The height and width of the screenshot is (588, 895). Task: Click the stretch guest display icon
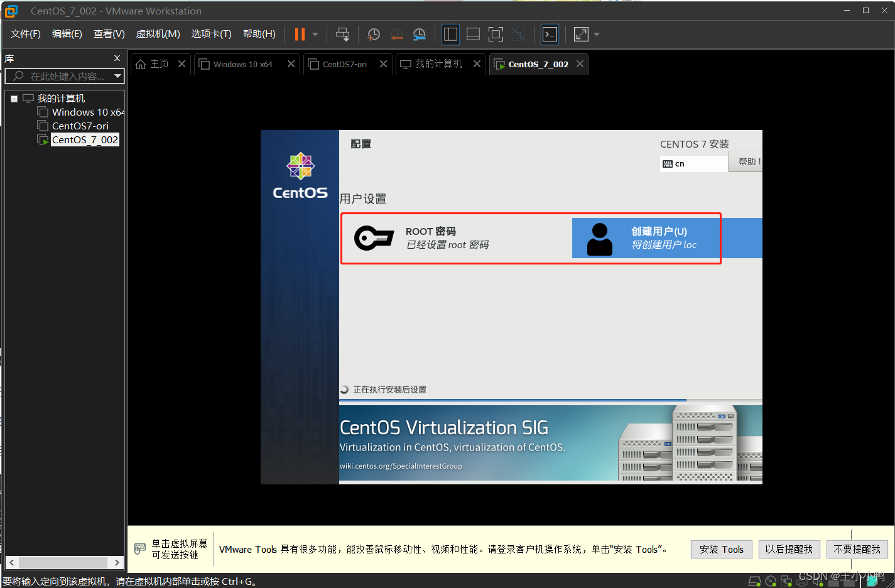tap(582, 35)
